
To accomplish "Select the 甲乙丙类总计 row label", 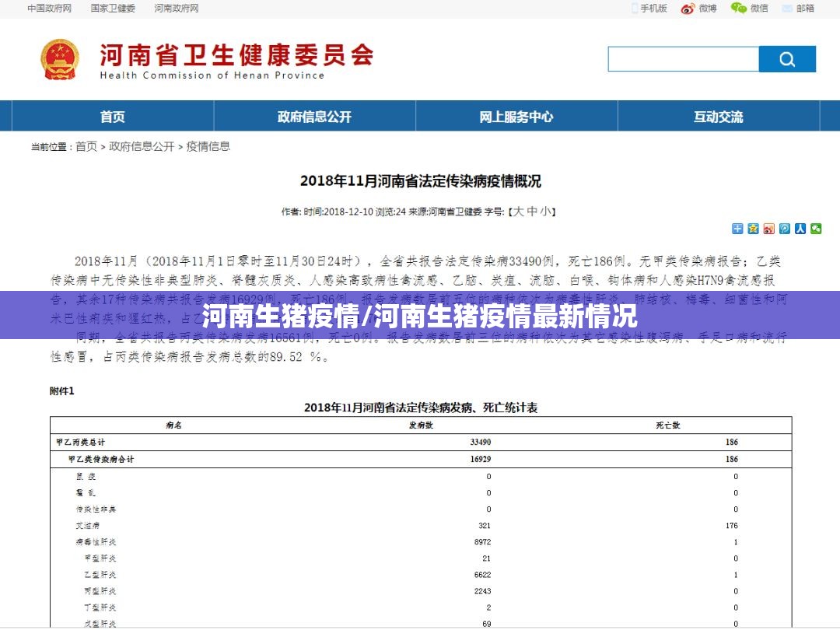I will pyautogui.click(x=80, y=442).
